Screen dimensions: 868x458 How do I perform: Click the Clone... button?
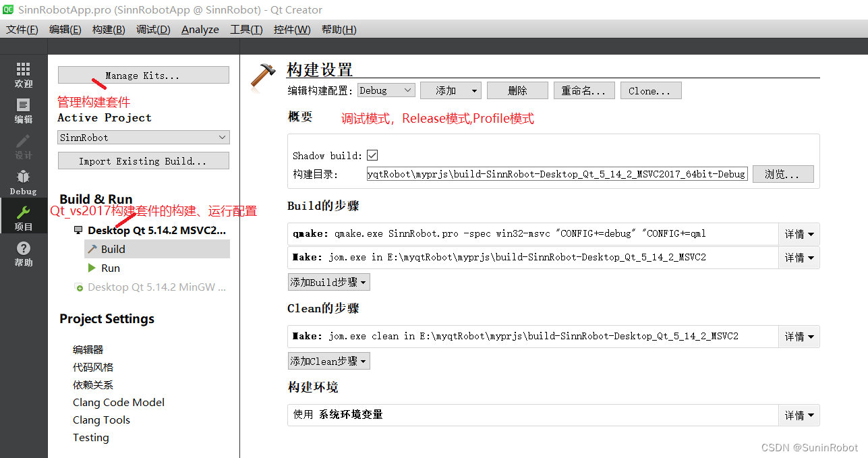tap(651, 91)
